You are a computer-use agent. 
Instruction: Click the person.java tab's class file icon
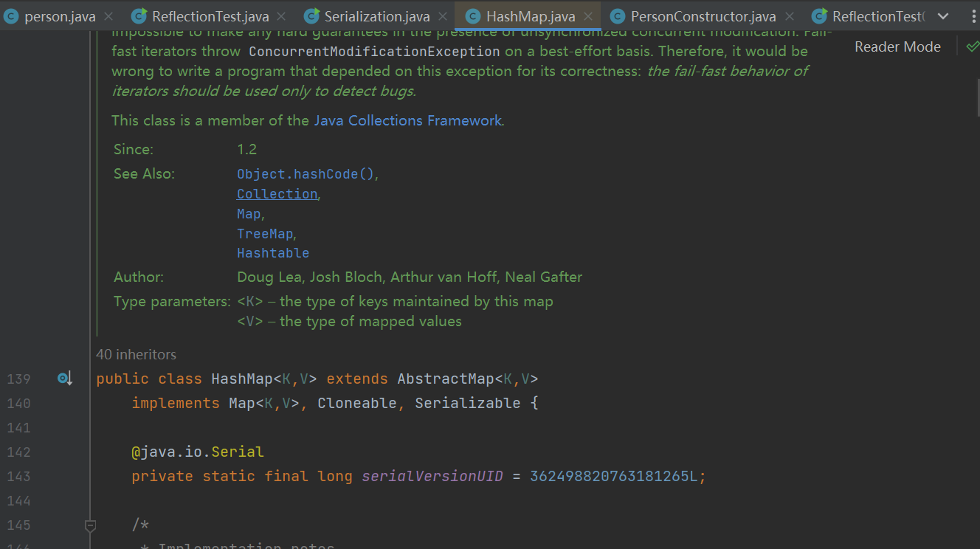point(10,16)
